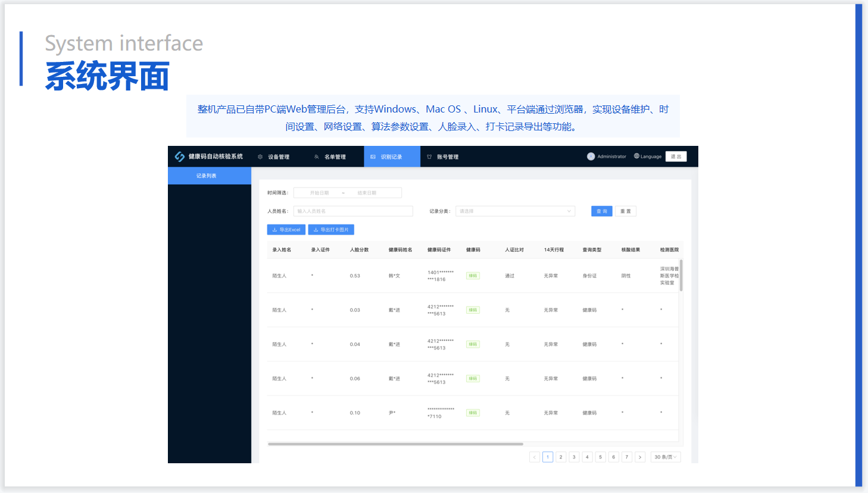This screenshot has width=868, height=493.
Task: Click the Administrator avatar icon
Action: 591,157
